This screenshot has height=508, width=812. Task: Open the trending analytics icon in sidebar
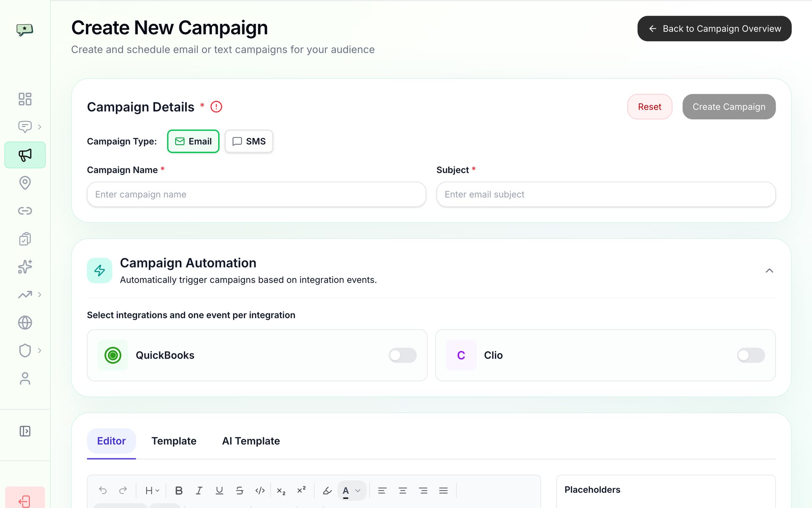click(x=25, y=295)
